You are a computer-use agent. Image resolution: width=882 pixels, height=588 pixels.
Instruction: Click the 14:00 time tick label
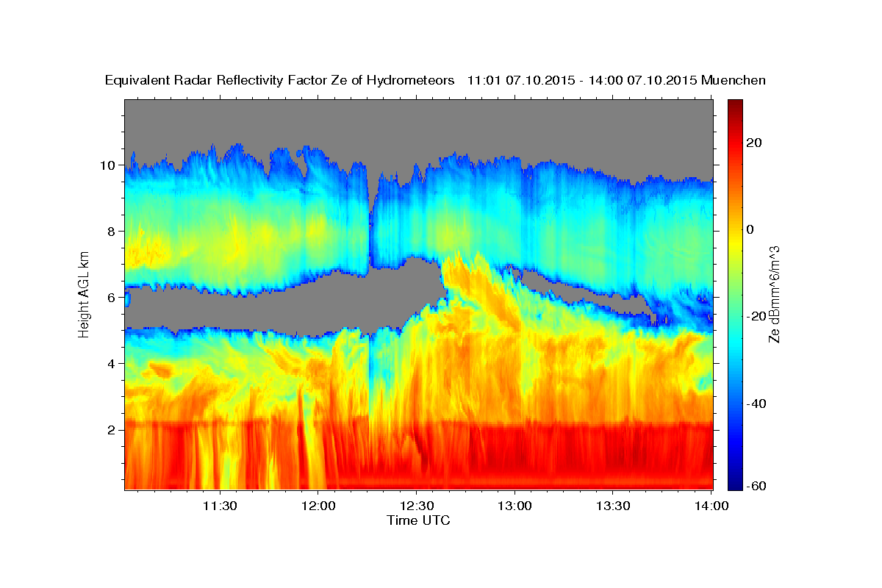(x=711, y=506)
